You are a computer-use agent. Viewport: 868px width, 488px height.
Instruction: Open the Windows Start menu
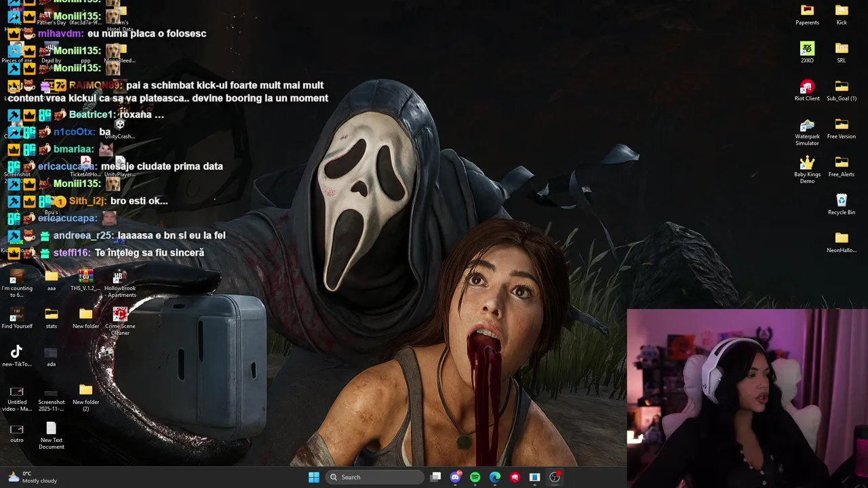click(x=314, y=477)
